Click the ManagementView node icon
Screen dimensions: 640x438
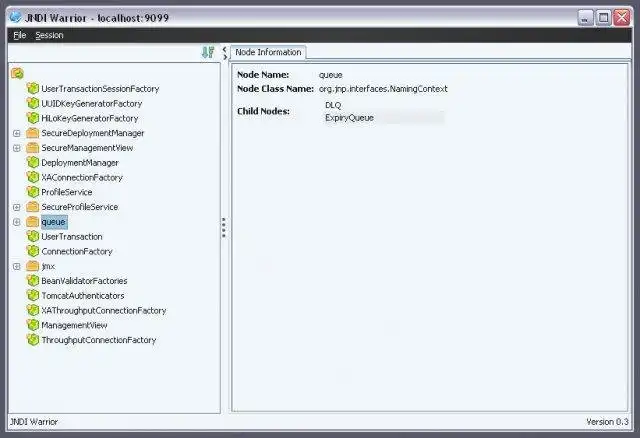[x=33, y=325]
